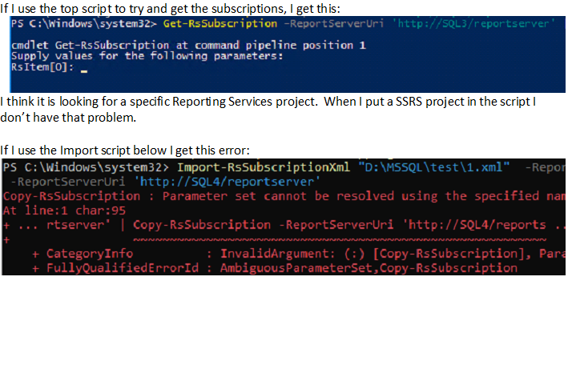Click the CategoryInfo error line
The width and height of the screenshot is (588, 381).
coord(299,254)
